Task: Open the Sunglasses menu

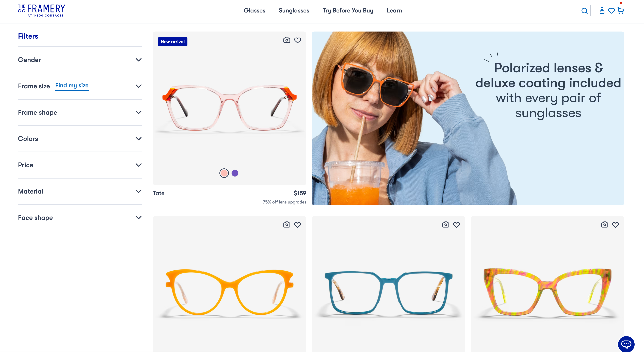Action: pyautogui.click(x=294, y=10)
